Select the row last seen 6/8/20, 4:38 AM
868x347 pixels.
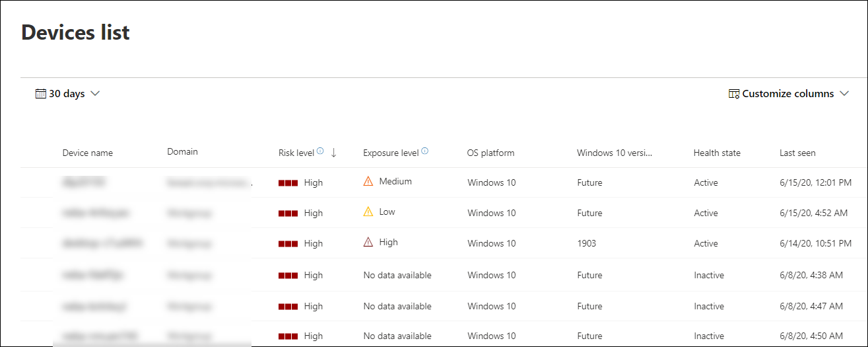tap(811, 275)
